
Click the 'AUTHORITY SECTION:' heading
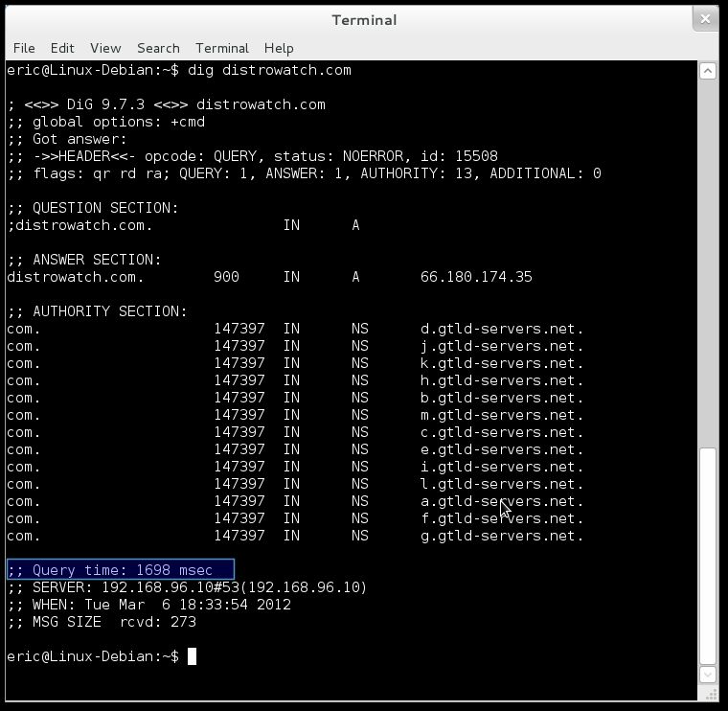pyautogui.click(x=98, y=311)
